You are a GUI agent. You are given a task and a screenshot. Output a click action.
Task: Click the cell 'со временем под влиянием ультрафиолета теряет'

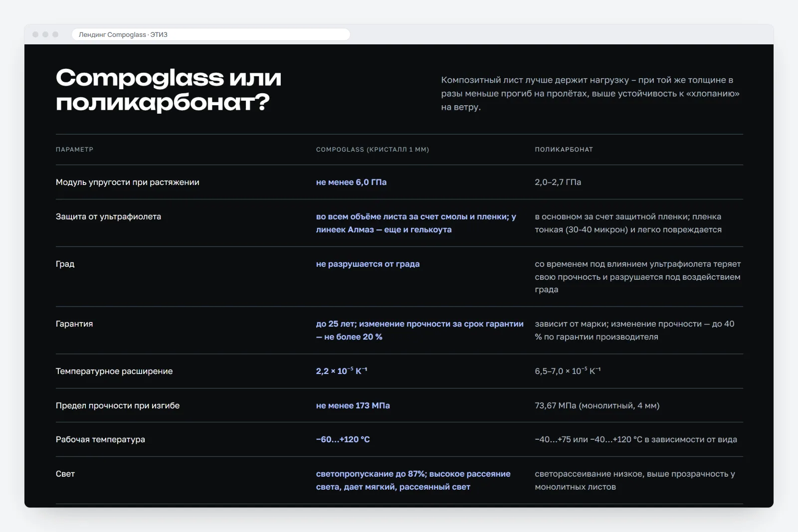pyautogui.click(x=638, y=277)
